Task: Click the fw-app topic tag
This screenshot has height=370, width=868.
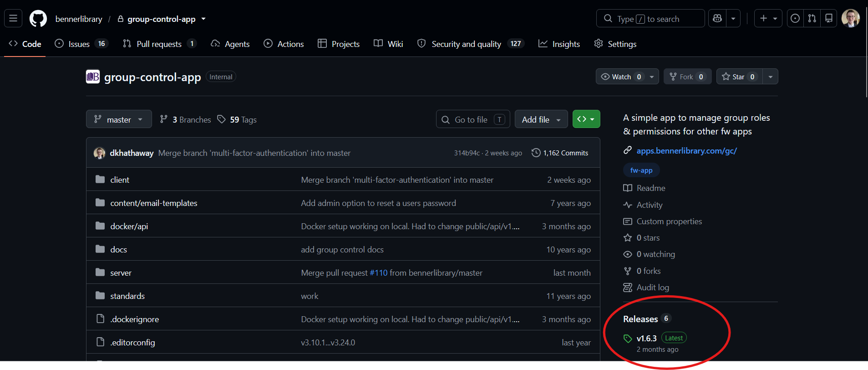Action: [641, 170]
